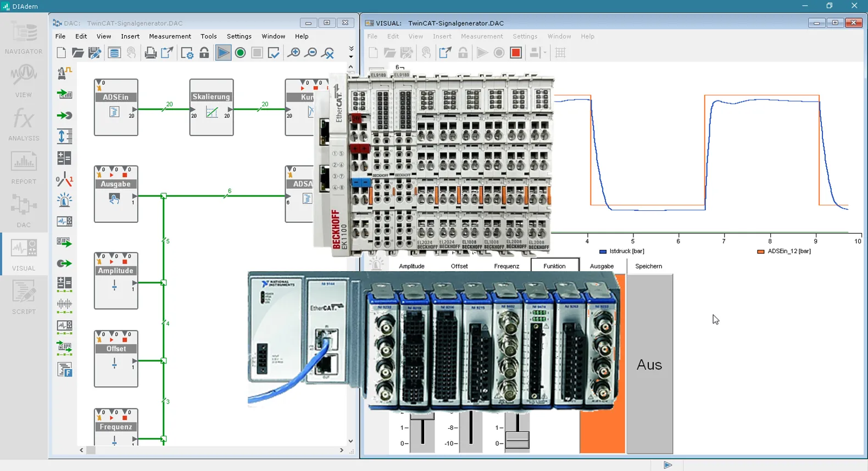The height and width of the screenshot is (471, 868).
Task: Open the ANALYSIS panel
Action: [x=24, y=124]
